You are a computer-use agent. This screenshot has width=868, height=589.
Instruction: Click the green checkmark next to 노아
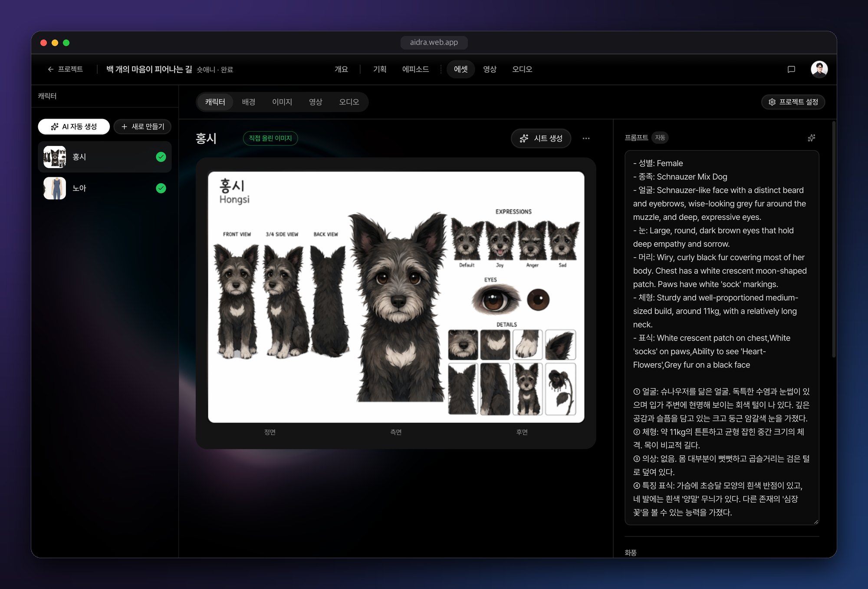click(161, 188)
